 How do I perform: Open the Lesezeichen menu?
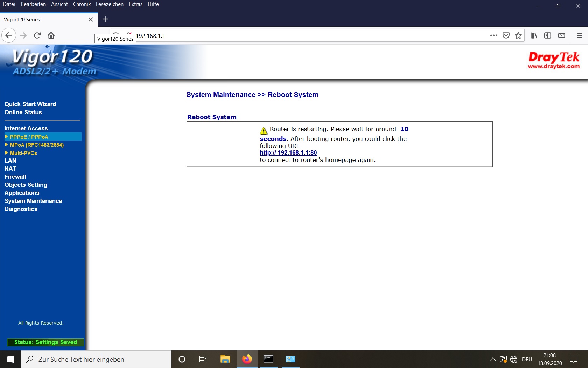click(110, 4)
